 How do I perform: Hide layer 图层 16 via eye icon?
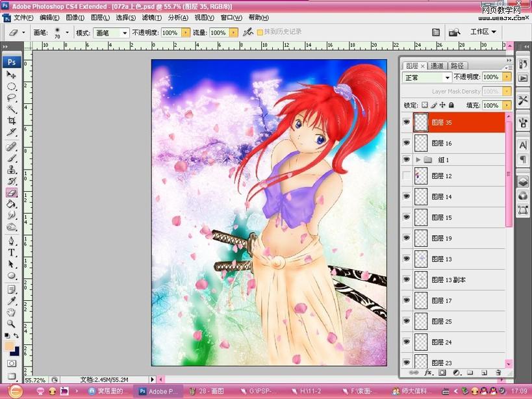(x=407, y=142)
